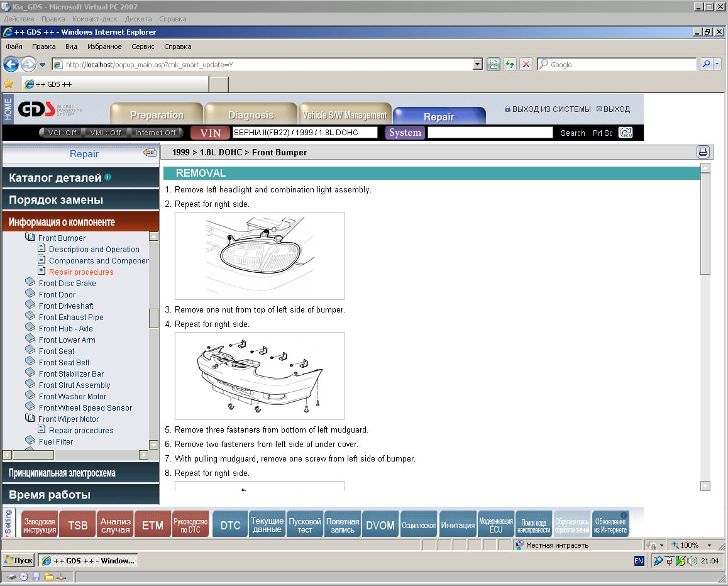Open the address bar URL dropdown
The width and height of the screenshot is (728, 586).
477,65
